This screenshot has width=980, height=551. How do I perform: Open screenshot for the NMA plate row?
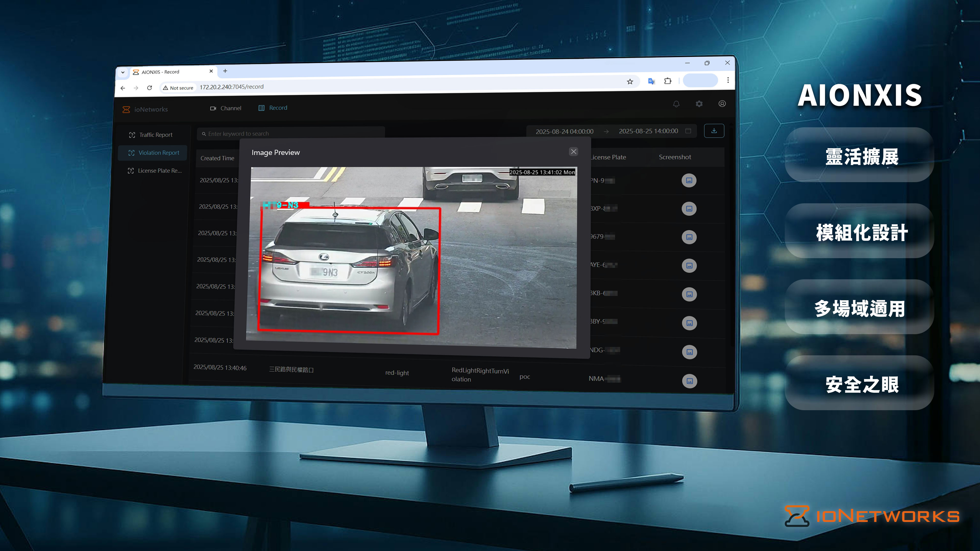(689, 381)
